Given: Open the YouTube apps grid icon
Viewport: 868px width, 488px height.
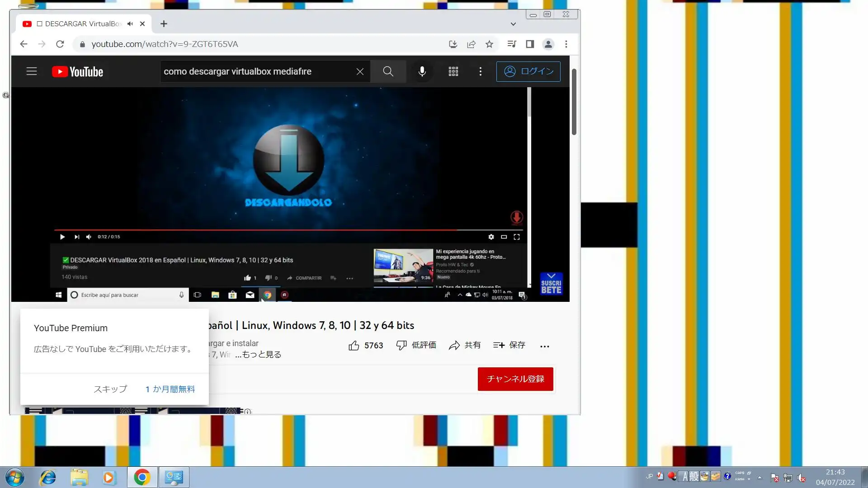Looking at the screenshot, I should coord(453,71).
